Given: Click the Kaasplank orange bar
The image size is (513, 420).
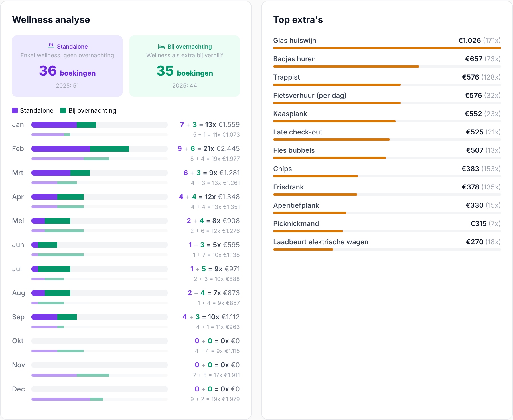Looking at the screenshot, I should click(x=334, y=121).
